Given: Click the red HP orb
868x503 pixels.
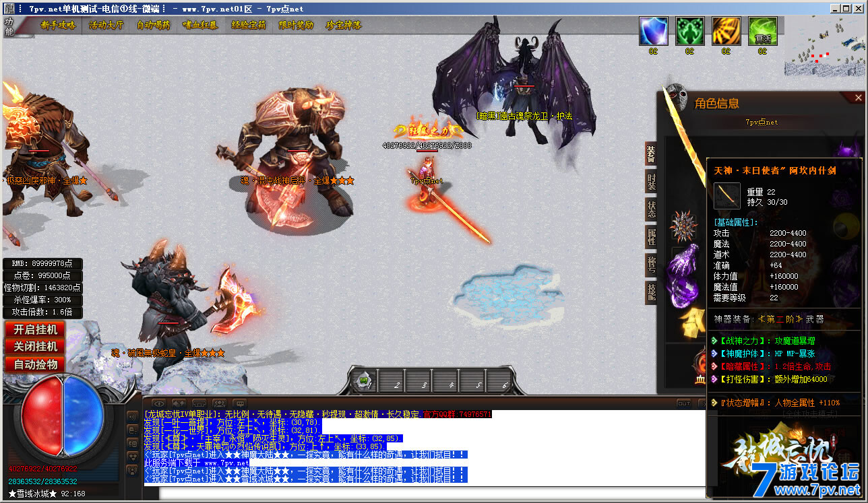Looking at the screenshot, I should click(x=42, y=416).
